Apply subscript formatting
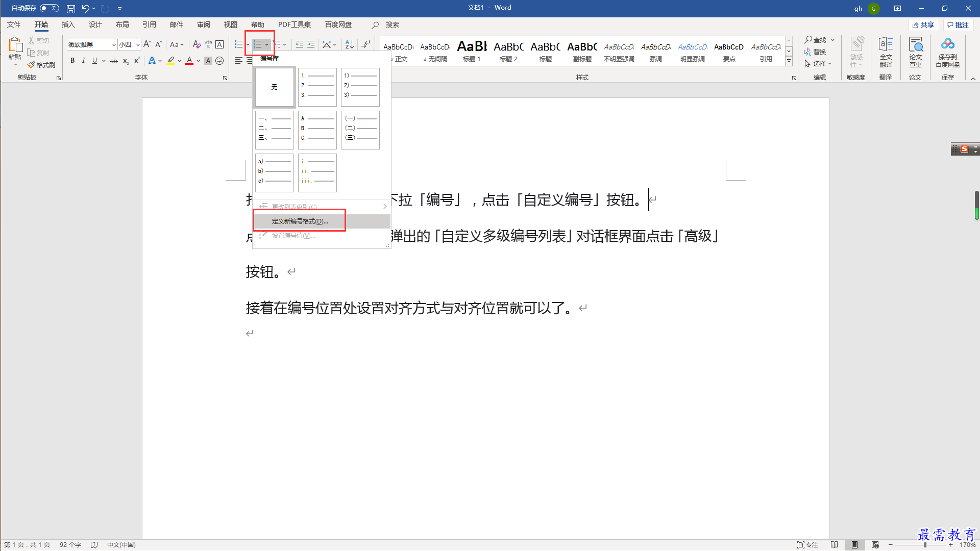 click(x=126, y=60)
